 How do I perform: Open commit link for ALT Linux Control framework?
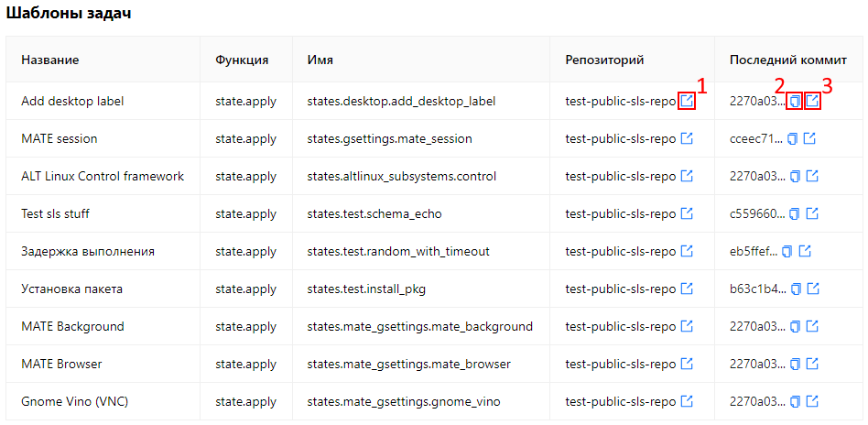pos(812,176)
